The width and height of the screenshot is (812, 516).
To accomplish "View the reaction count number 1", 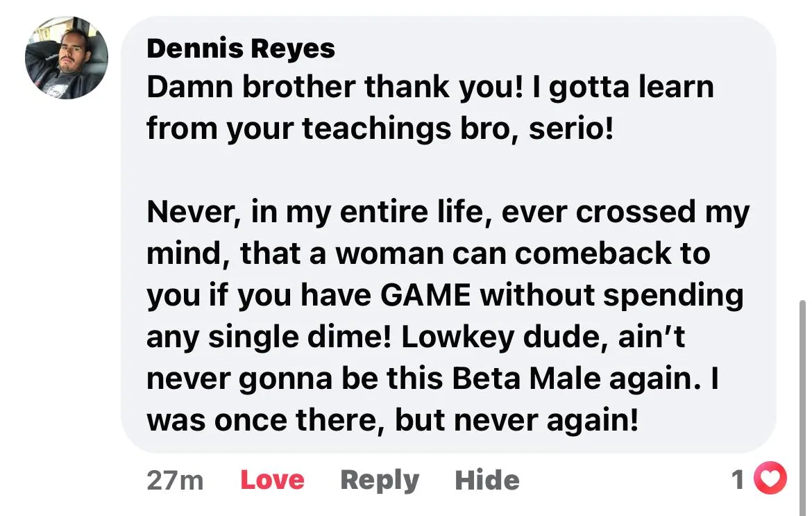I will (x=738, y=479).
